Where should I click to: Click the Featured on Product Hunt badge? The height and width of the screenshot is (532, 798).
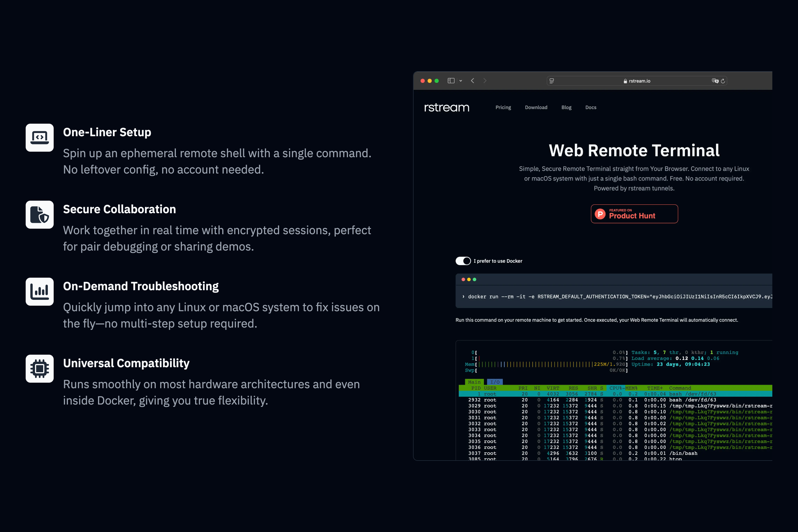coord(634,214)
